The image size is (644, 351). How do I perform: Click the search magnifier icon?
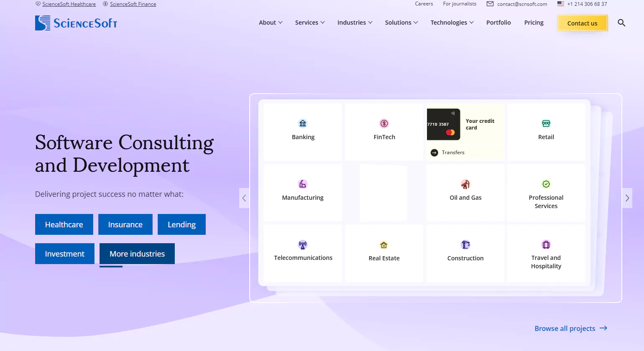tap(621, 23)
